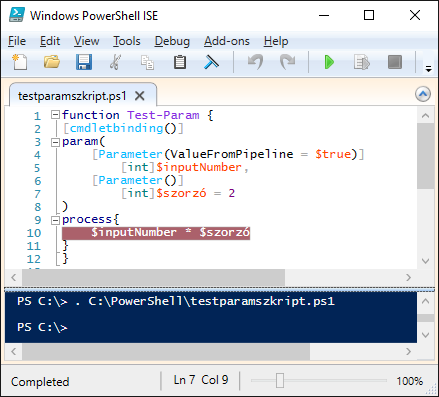This screenshot has width=439, height=397.
Task: Click the PowerShell ISE title bar icon
Action: click(17, 15)
